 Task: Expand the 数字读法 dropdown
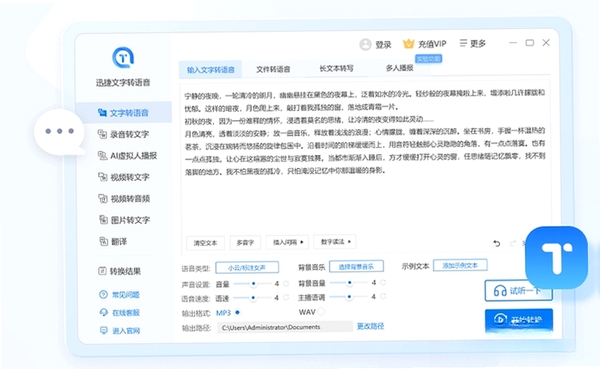pos(335,242)
